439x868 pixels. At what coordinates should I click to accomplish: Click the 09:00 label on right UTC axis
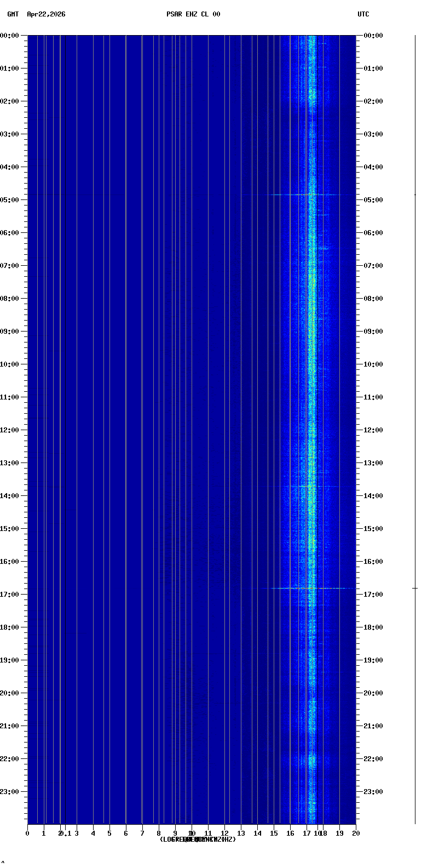click(373, 332)
